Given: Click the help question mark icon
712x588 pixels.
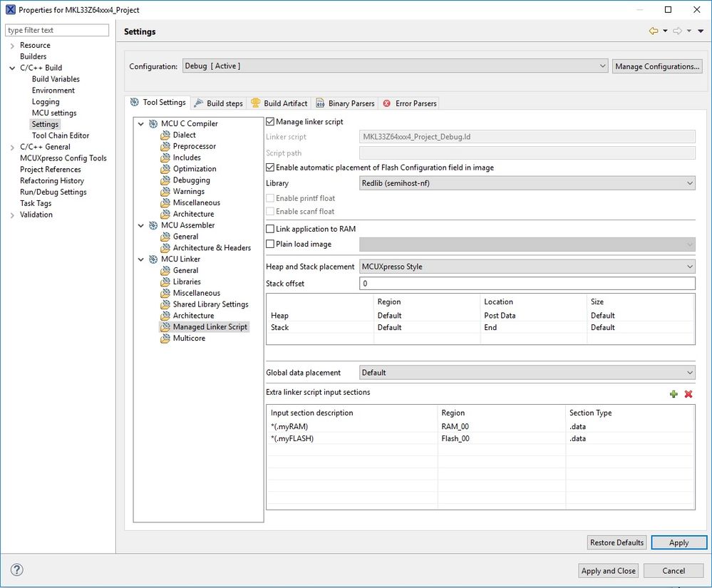Looking at the screenshot, I should pos(17,570).
